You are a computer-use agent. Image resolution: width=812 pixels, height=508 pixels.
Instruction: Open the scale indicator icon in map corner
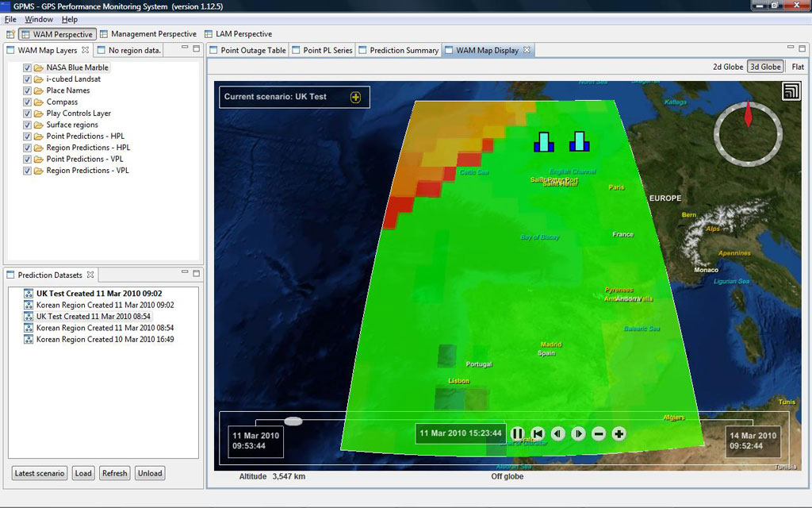click(x=791, y=91)
